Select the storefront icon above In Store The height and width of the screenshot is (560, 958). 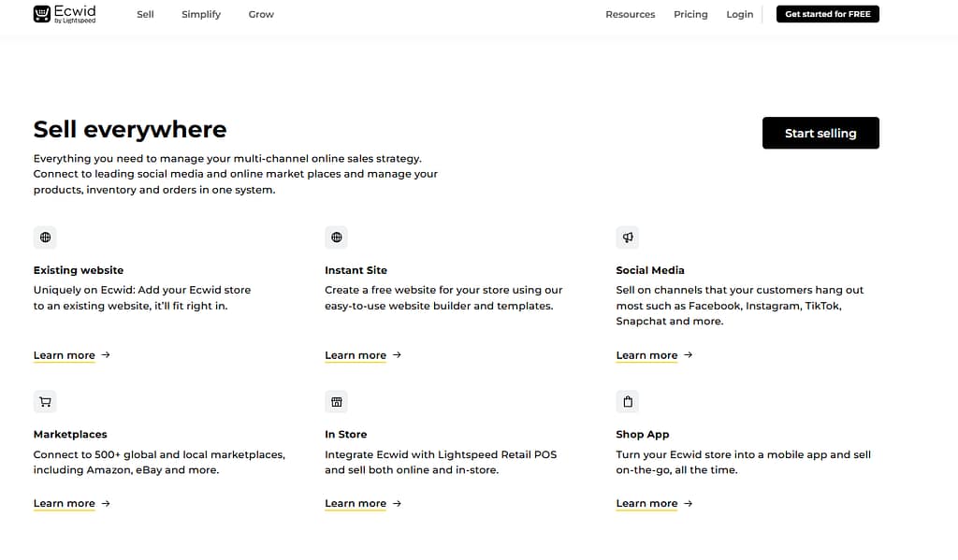click(336, 401)
